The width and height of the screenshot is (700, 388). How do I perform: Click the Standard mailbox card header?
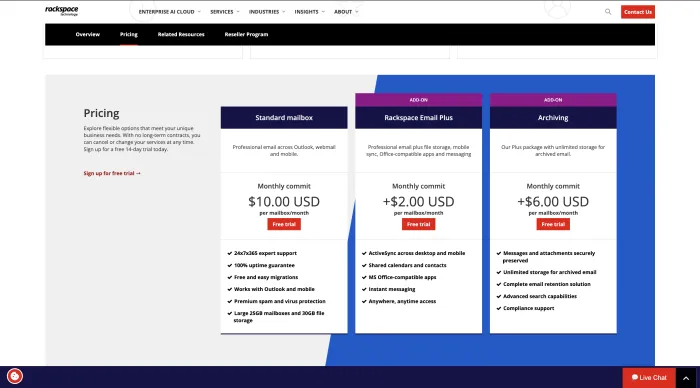[x=284, y=118]
